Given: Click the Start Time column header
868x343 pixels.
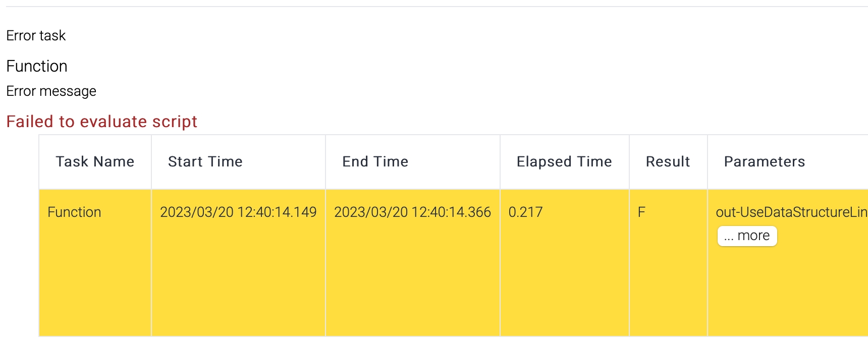Looking at the screenshot, I should (x=205, y=162).
